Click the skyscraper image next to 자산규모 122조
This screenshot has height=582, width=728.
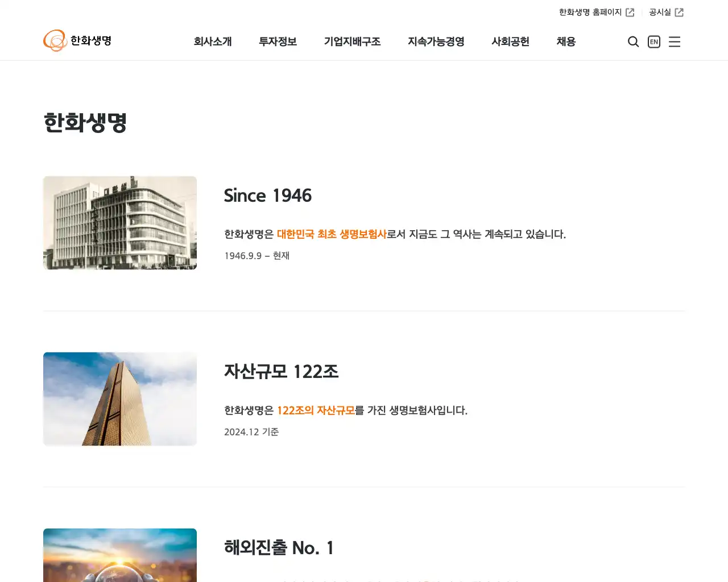point(119,398)
